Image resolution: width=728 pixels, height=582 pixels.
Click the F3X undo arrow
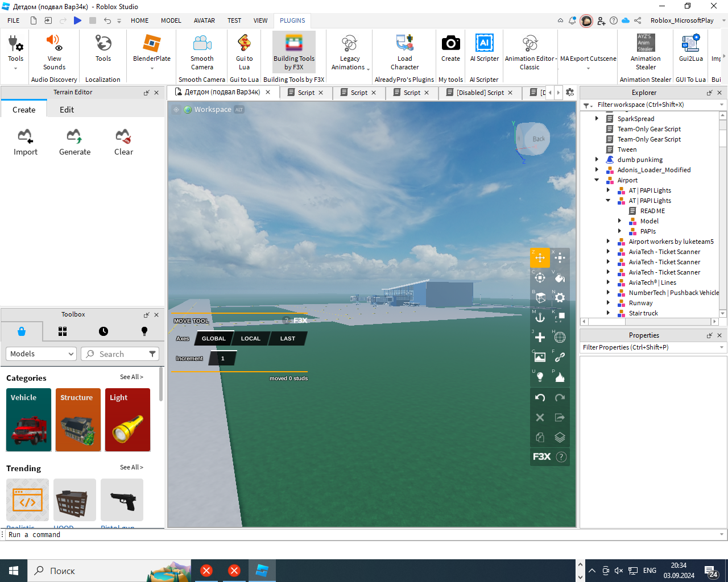point(540,398)
